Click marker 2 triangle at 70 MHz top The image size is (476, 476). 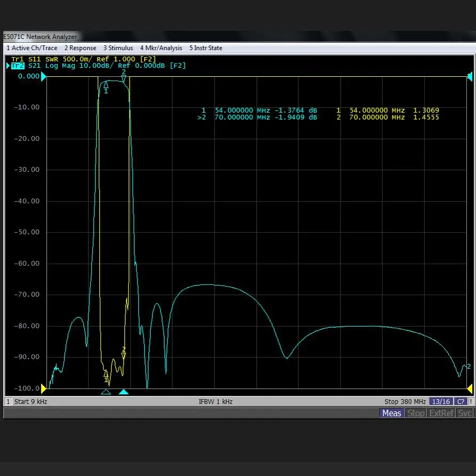click(x=124, y=78)
